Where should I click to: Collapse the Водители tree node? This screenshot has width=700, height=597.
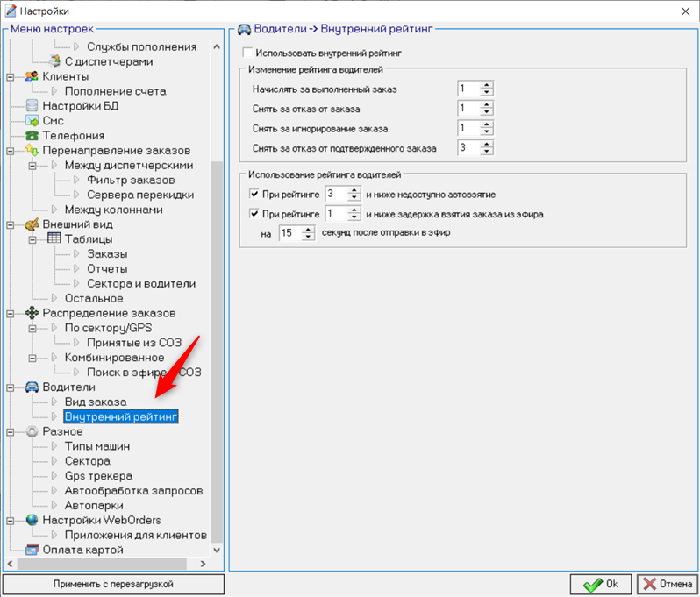click(x=11, y=387)
